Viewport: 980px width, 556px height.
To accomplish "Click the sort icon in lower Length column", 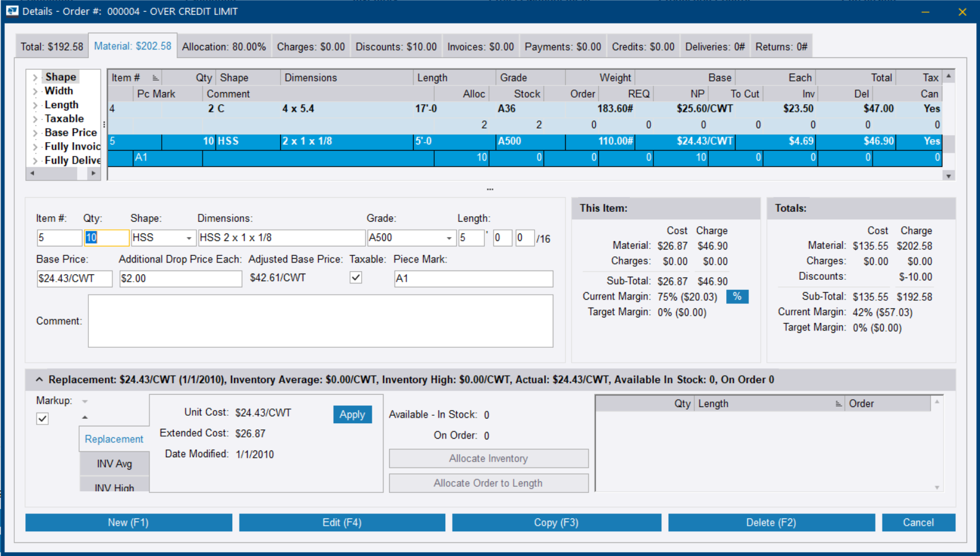I will (838, 404).
